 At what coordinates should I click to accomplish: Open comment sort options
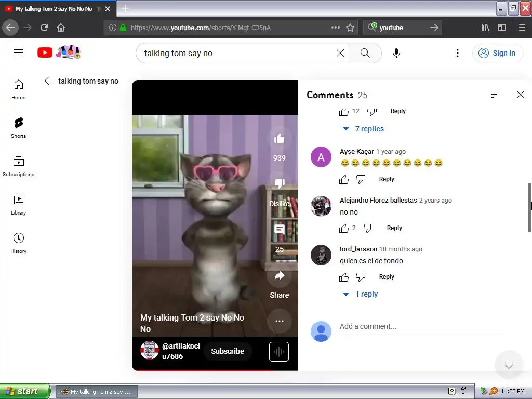tap(495, 95)
